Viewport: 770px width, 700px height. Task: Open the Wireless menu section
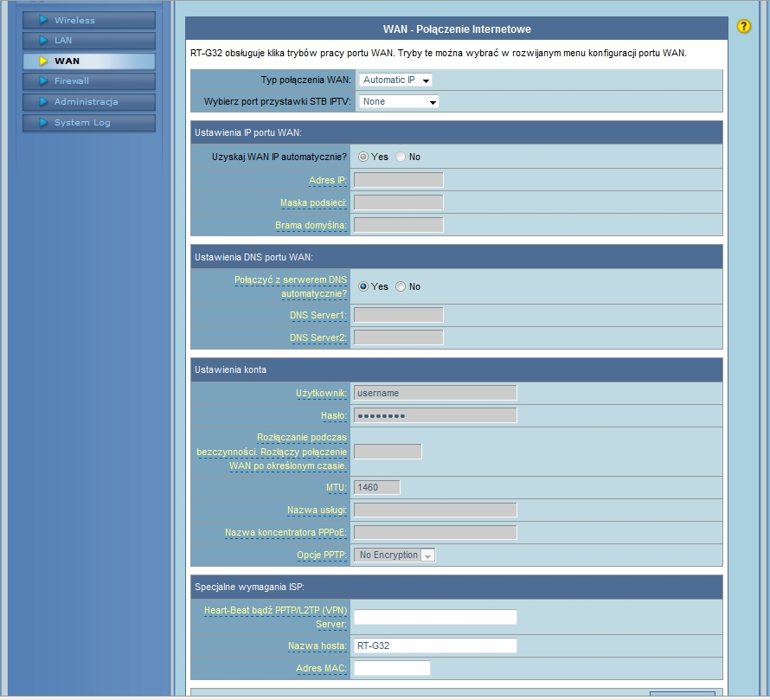[89, 20]
